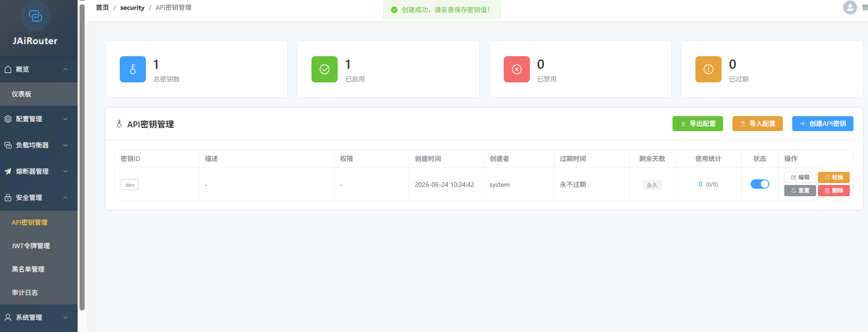The width and height of the screenshot is (868, 332).
Task: Open the 仪表板 menu item
Action: click(x=39, y=94)
